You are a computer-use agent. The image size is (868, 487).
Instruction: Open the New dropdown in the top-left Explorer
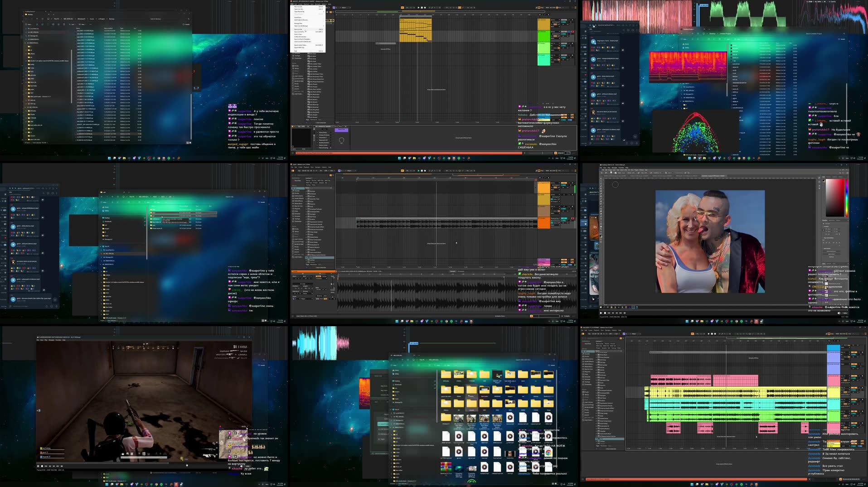(x=29, y=24)
